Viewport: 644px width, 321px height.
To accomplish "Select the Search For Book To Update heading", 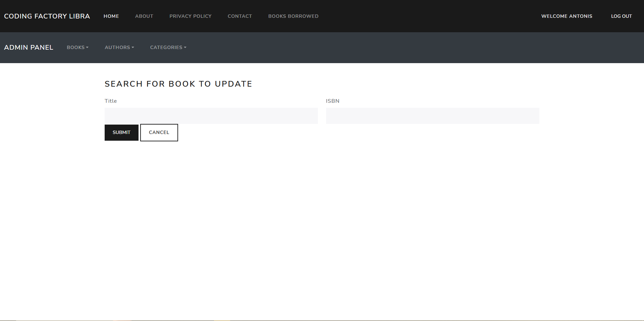I will point(178,84).
